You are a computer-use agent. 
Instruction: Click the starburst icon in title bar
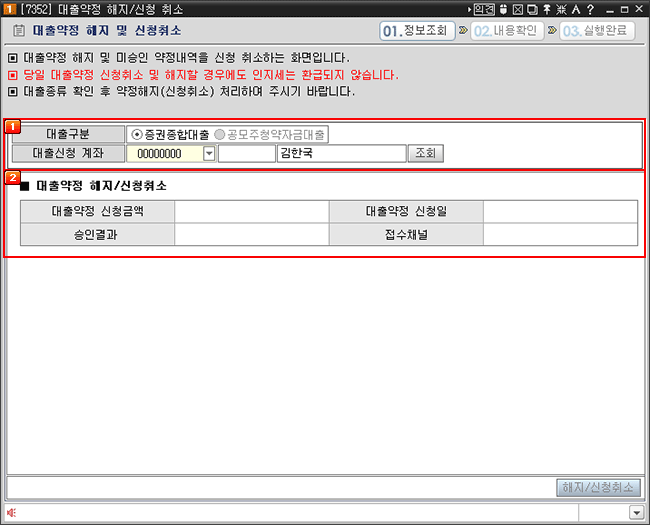(x=561, y=8)
